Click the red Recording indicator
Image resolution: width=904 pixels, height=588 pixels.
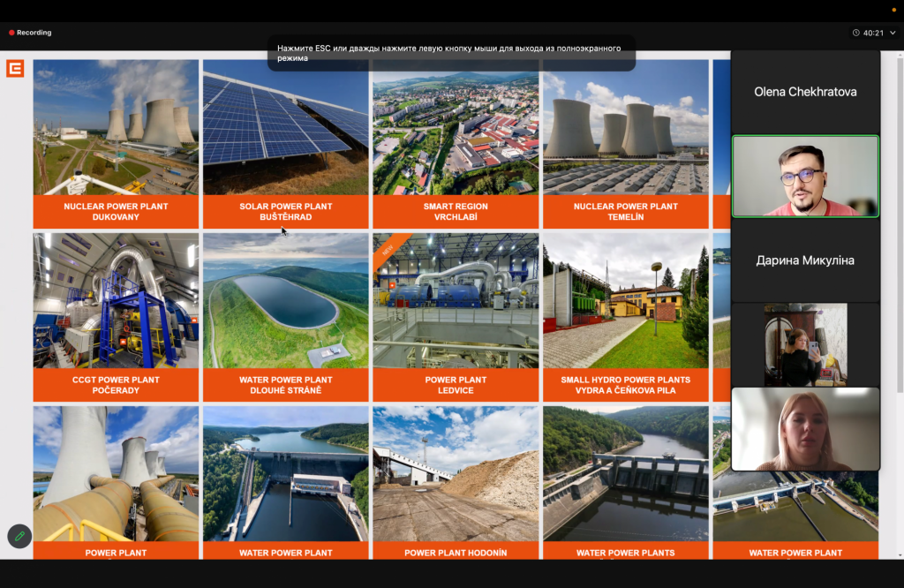point(30,33)
